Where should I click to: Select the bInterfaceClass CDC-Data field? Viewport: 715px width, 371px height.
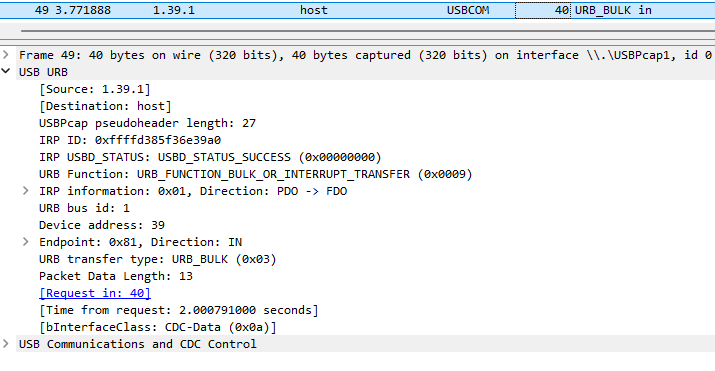[158, 327]
